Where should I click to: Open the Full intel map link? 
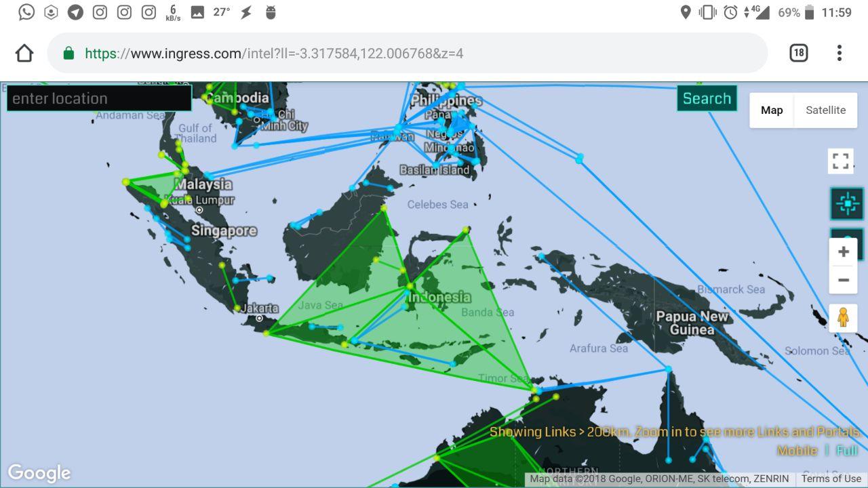coord(846,451)
